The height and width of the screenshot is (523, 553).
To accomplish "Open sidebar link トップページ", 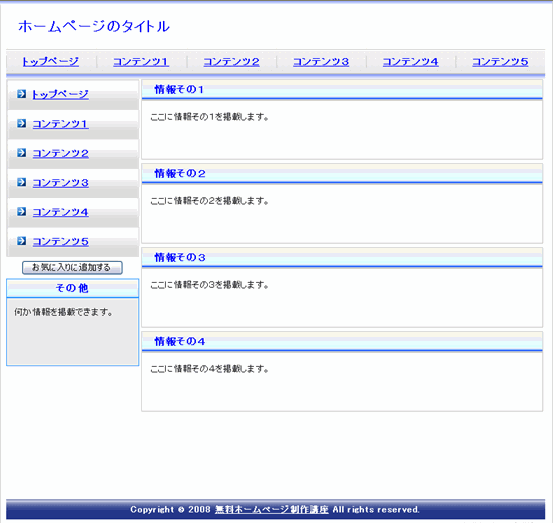I will [x=60, y=95].
